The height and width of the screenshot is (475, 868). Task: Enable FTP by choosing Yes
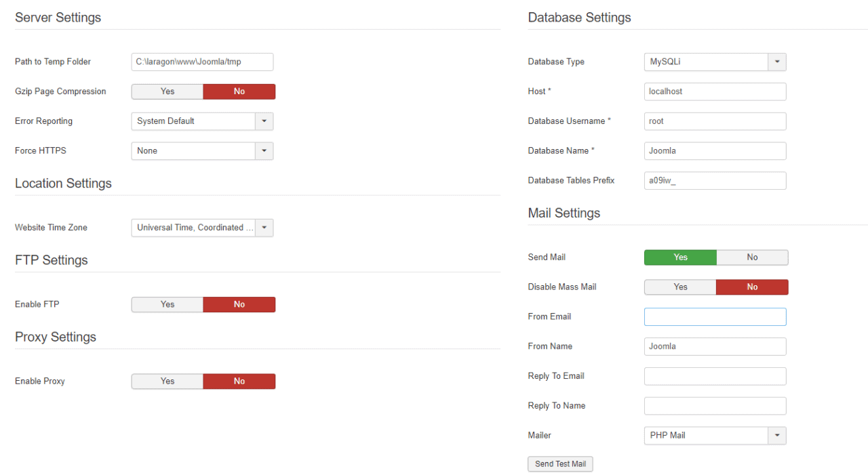[x=167, y=304]
